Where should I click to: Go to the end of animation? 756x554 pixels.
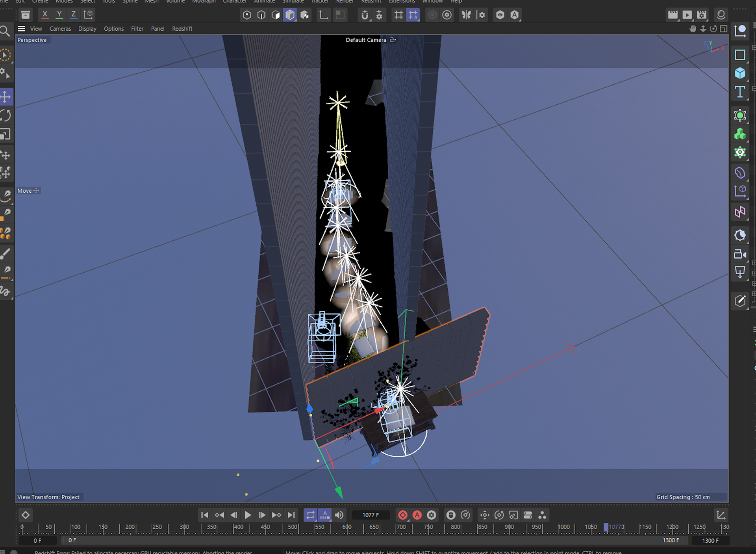(x=291, y=515)
